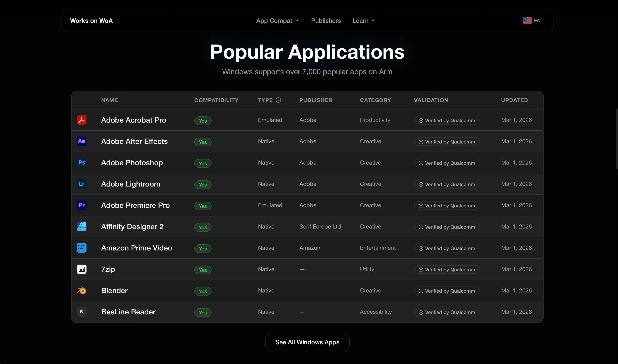Click the Adobe Premiere Pro Pr icon
The height and width of the screenshot is (364, 618).
click(x=81, y=205)
